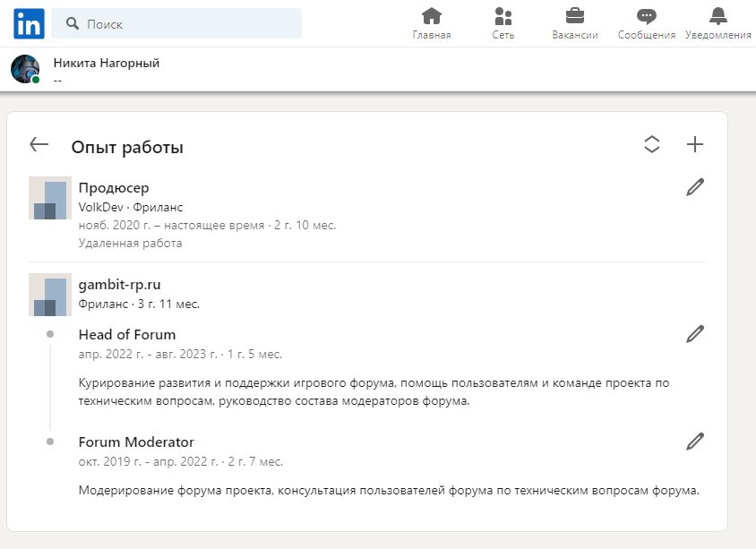Edit the Продюсер position with pencil
The height and width of the screenshot is (549, 756).
coord(695,187)
